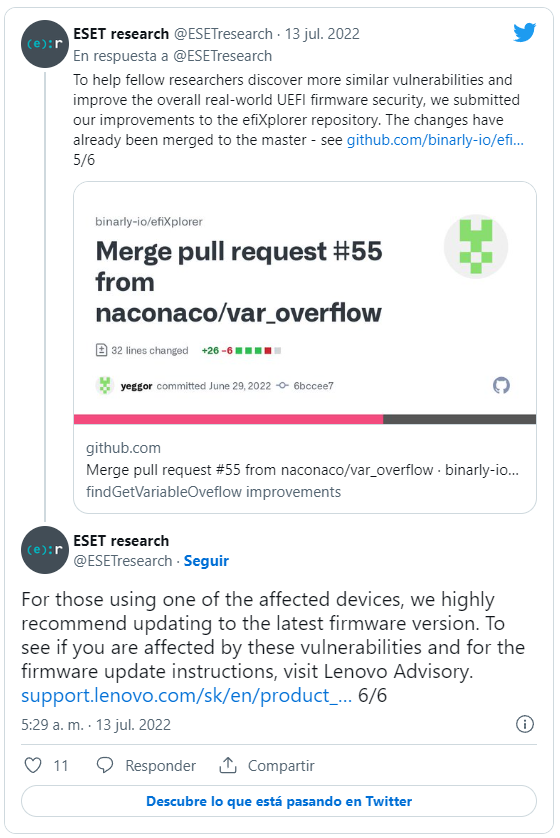
Task: Like the tweet with the heart icon
Action: tap(33, 765)
